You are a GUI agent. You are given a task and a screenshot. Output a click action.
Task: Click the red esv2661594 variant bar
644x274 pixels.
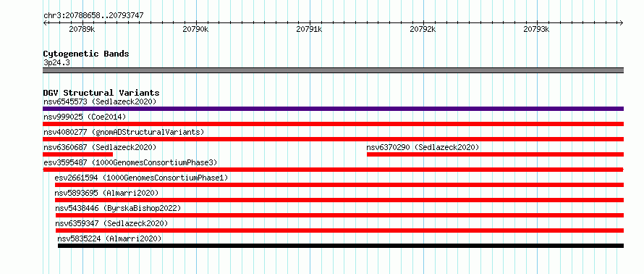tap(339, 185)
